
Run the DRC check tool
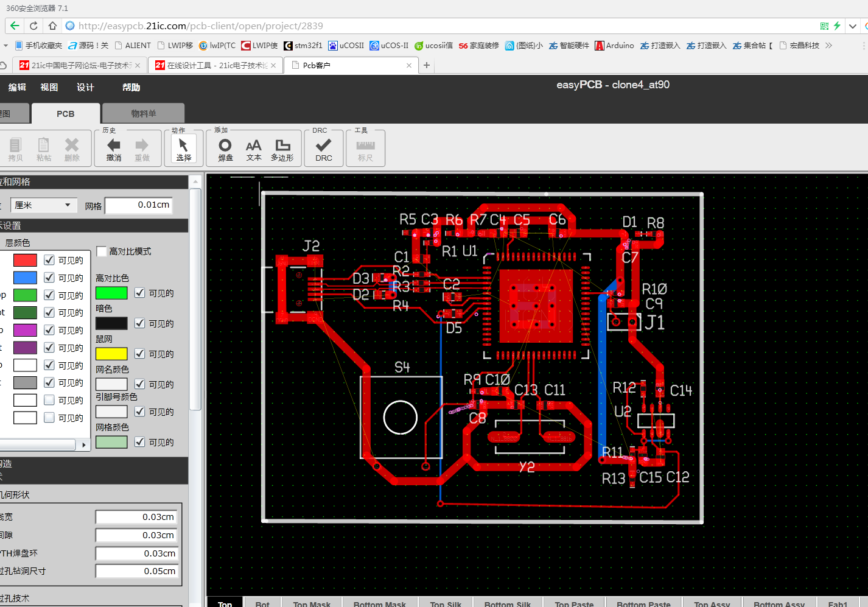coord(324,149)
